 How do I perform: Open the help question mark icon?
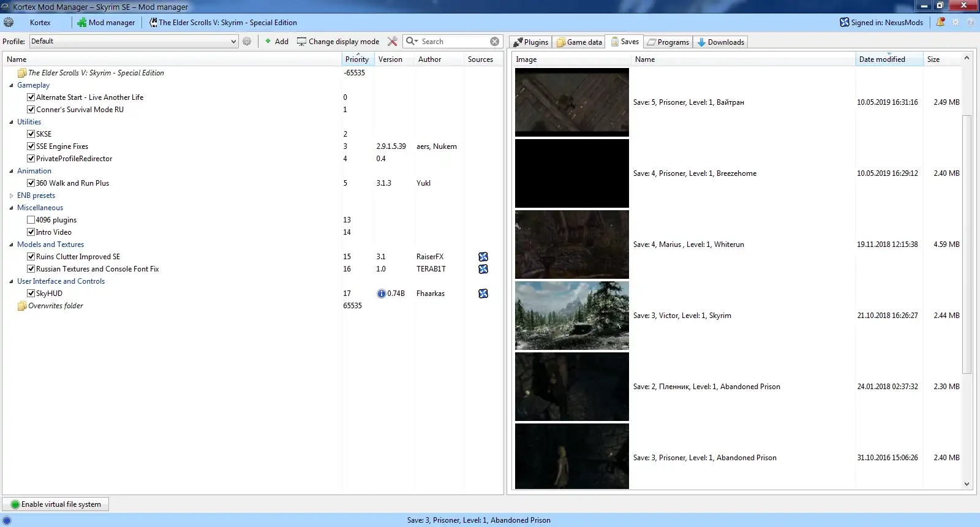tap(971, 22)
